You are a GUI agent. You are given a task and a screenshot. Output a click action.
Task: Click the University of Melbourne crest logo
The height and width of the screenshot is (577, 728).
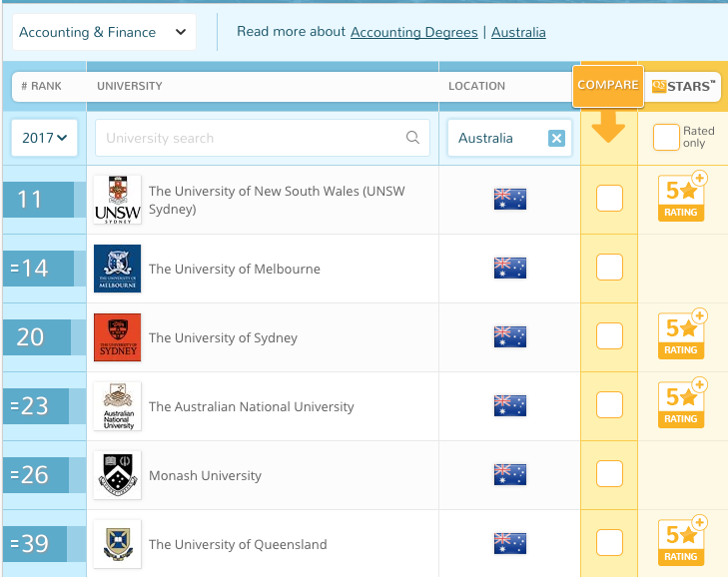117,269
